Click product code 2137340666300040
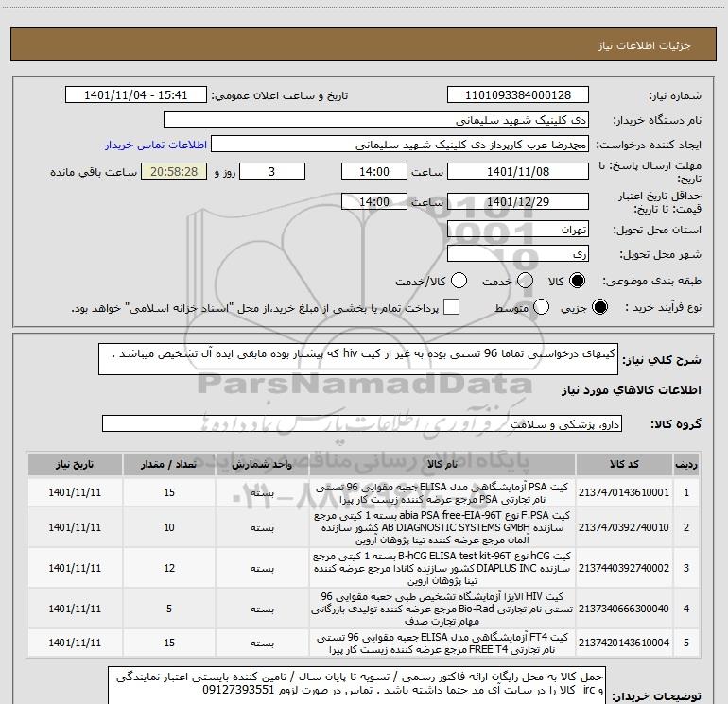 click(624, 609)
